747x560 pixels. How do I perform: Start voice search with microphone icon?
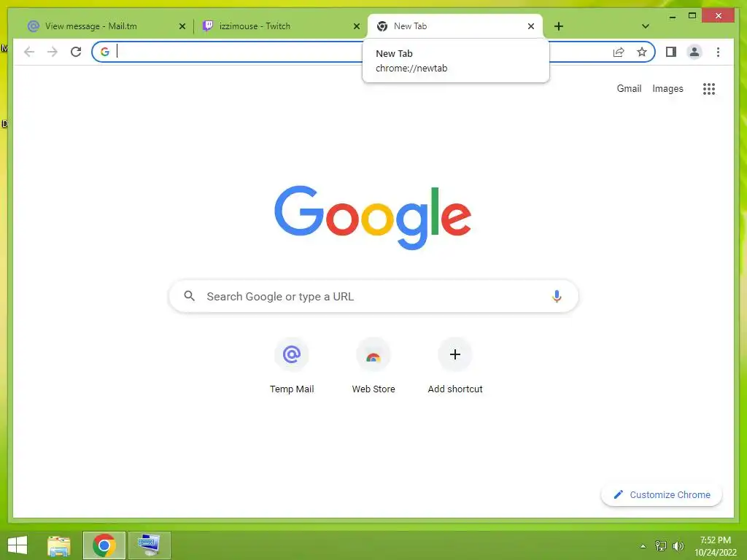[557, 296]
